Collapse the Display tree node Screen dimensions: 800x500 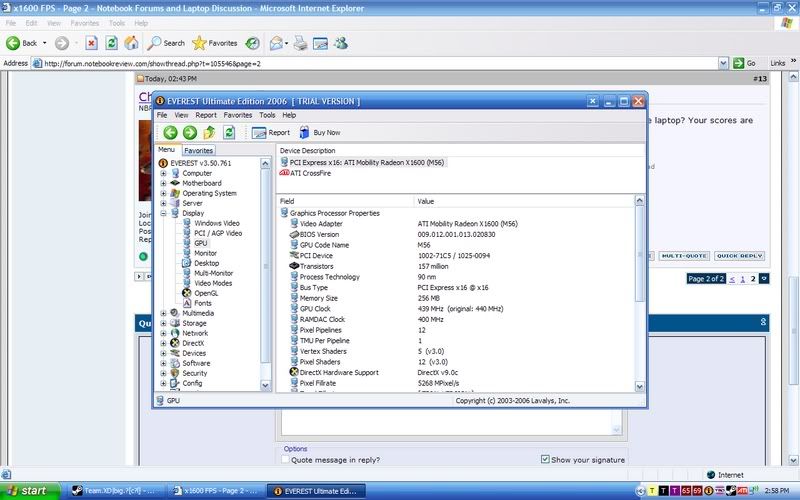click(163, 213)
